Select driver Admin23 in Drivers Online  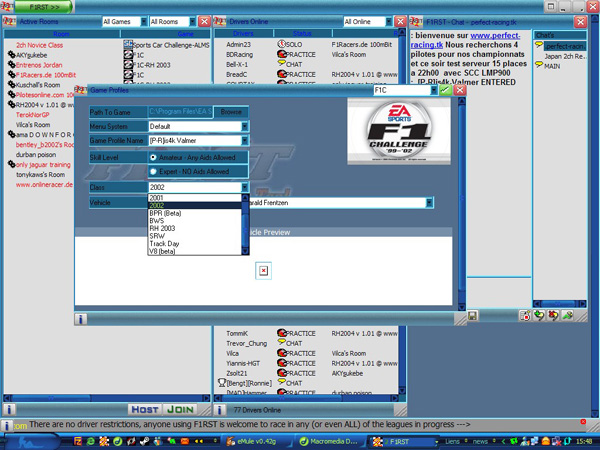click(238, 44)
